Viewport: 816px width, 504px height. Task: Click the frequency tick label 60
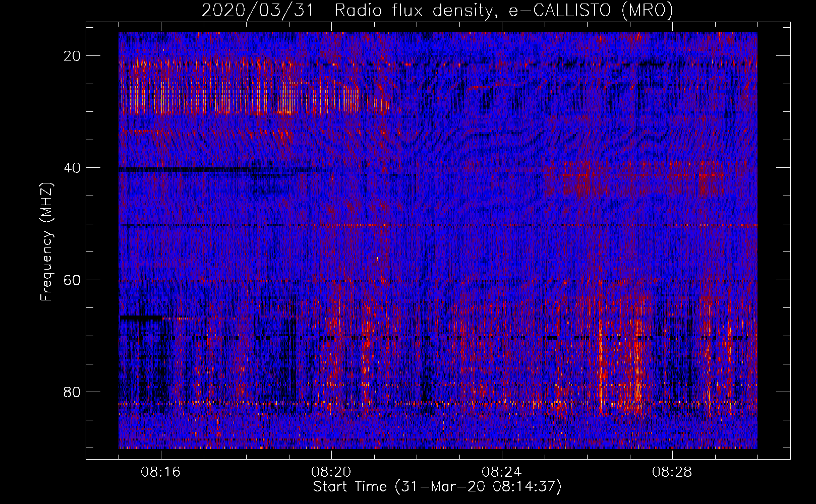coord(72,280)
